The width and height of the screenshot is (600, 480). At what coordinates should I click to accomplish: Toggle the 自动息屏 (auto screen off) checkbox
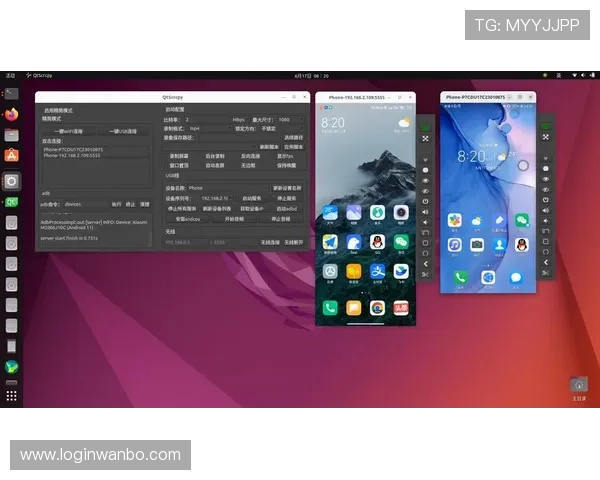pyautogui.click(x=214, y=165)
